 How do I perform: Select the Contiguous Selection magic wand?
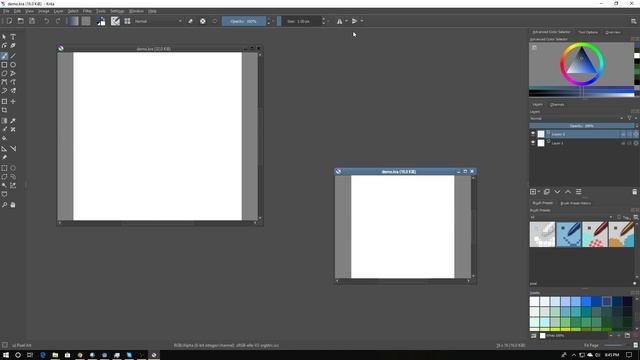point(4,185)
